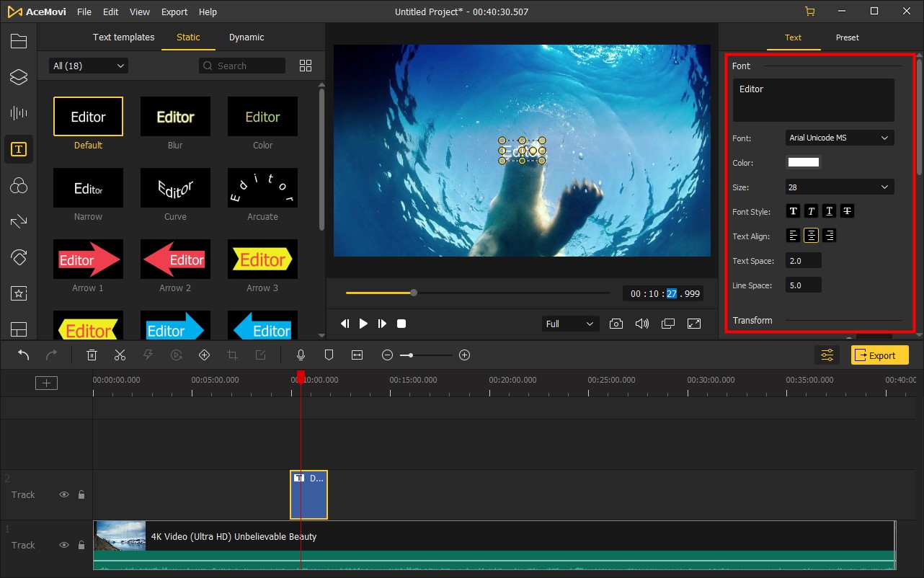Open the font Size dropdown
Screen dimensions: 924x578
point(839,187)
